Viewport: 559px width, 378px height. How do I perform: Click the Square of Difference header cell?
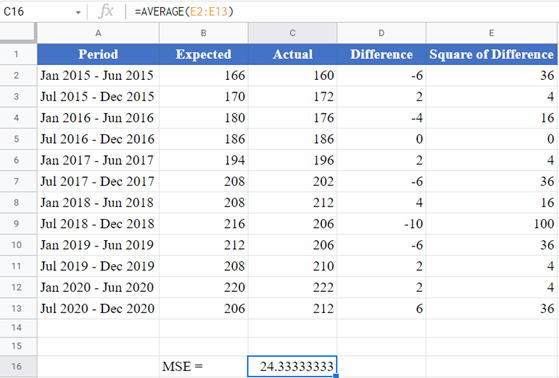click(x=492, y=54)
